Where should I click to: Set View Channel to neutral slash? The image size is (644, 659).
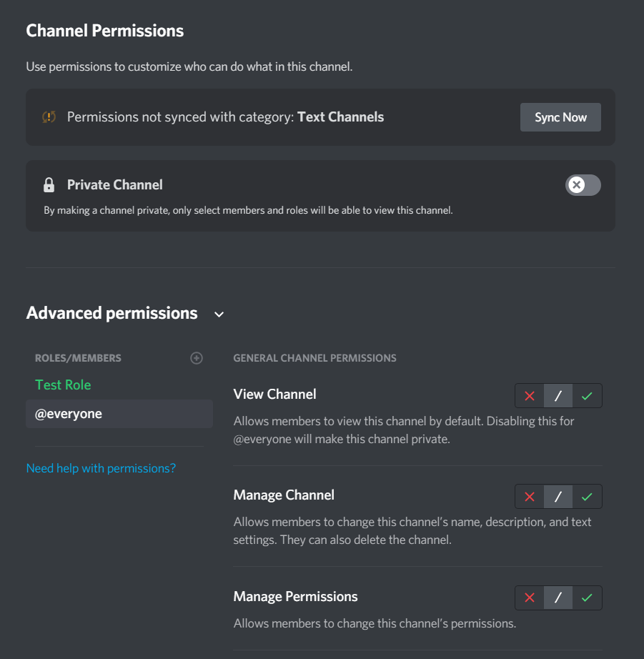coord(558,395)
